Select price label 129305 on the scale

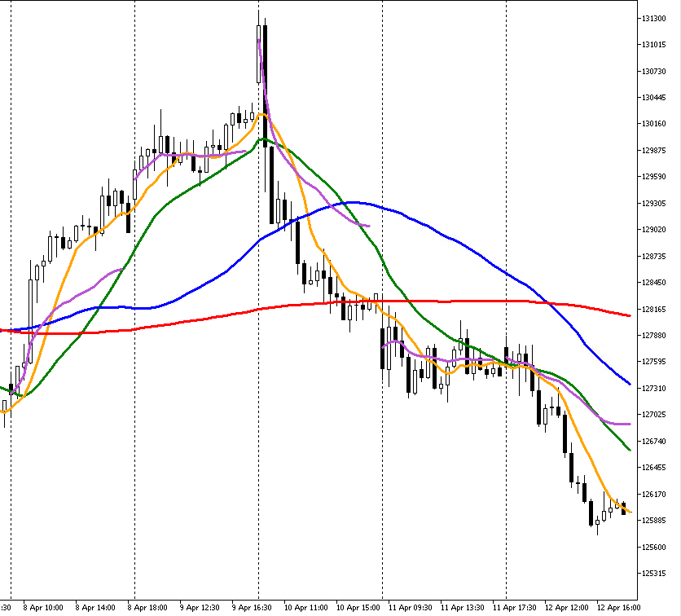point(653,204)
